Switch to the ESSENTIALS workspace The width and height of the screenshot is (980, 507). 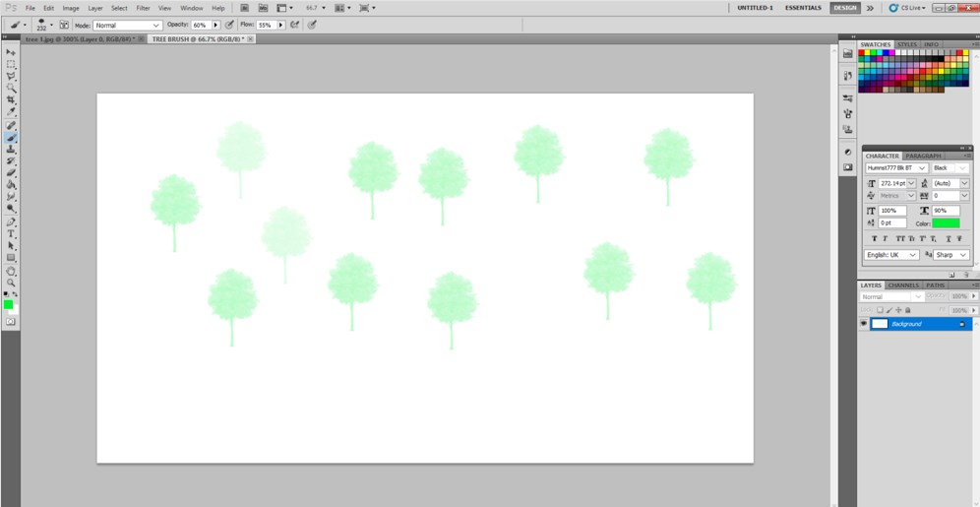[803, 8]
